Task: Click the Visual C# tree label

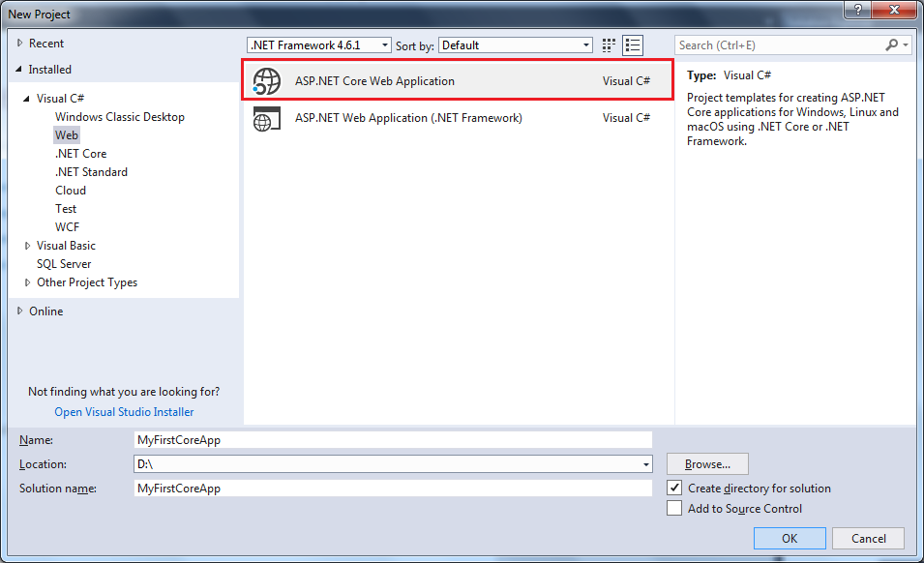Action: tap(60, 99)
